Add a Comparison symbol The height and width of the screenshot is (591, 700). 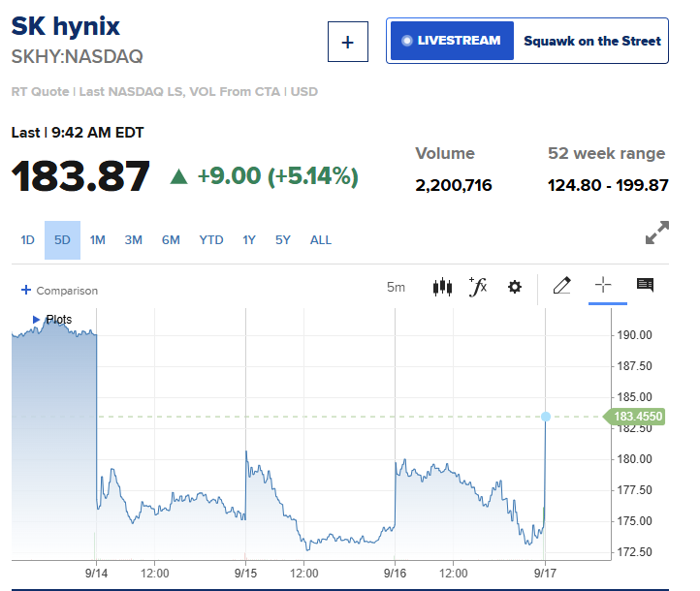[59, 291]
